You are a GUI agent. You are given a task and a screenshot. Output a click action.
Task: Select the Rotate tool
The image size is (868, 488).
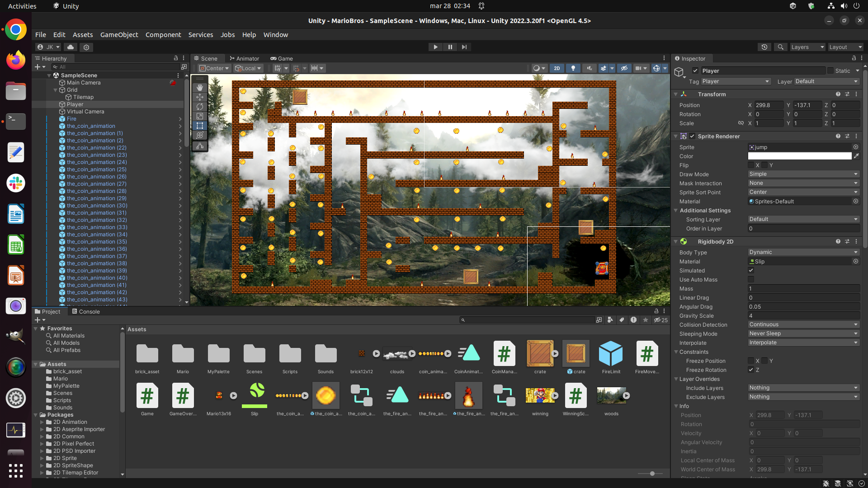point(199,107)
